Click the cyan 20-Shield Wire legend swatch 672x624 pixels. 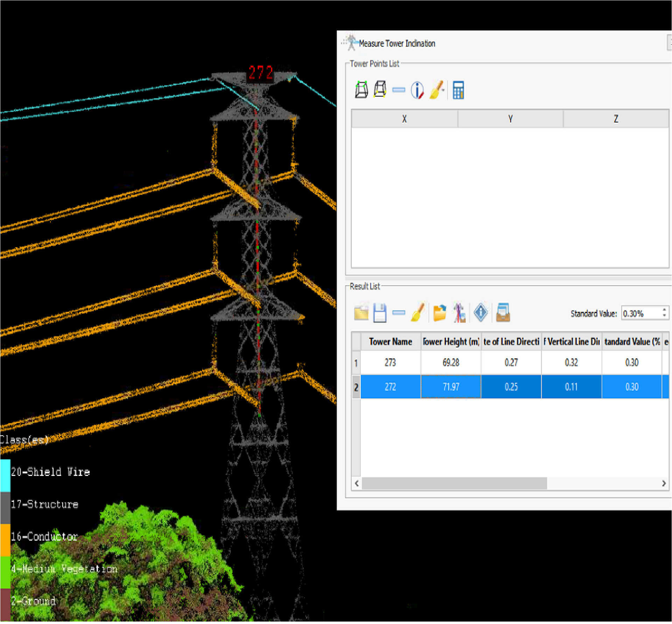[x=5, y=476]
